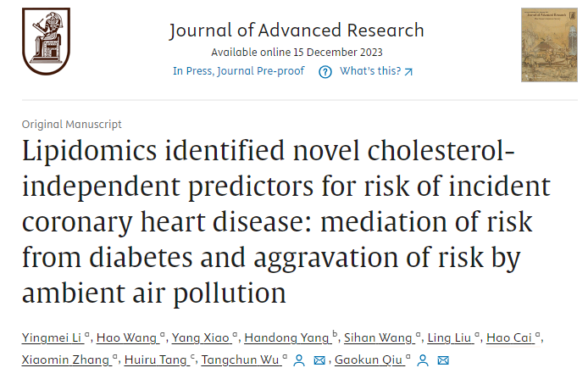Open Tangchun Wu's author profile icon
This screenshot has height=379, width=588.
(298, 360)
